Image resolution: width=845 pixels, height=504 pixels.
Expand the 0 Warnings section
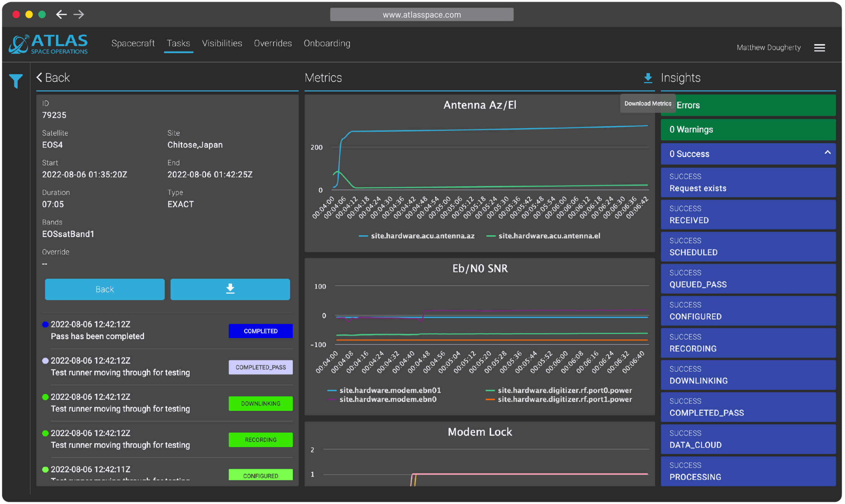click(x=748, y=130)
